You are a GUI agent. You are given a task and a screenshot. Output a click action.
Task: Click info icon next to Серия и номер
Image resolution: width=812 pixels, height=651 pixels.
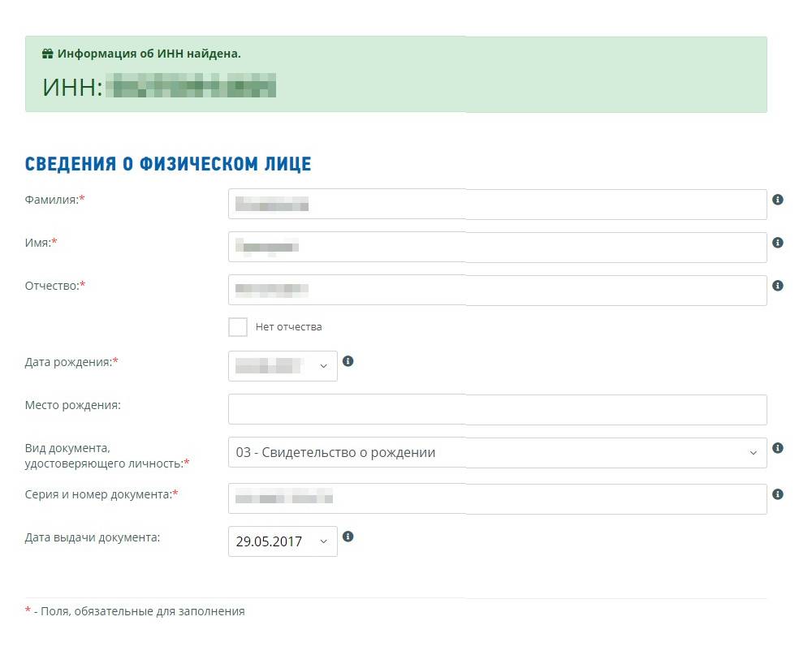778,494
